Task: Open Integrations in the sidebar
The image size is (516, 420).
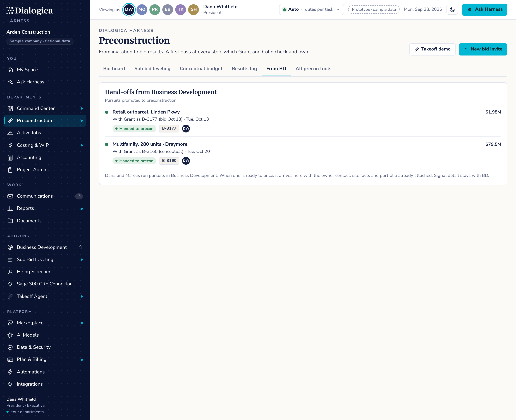Action: [x=45, y=384]
